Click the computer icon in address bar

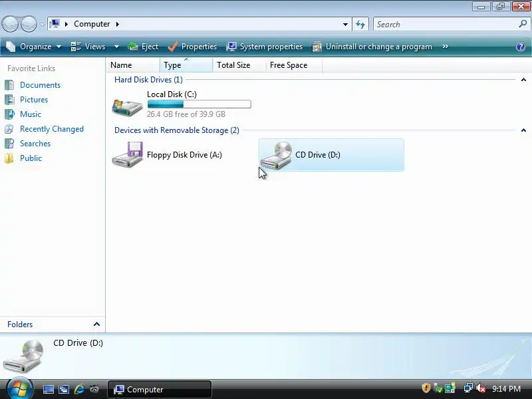coord(55,24)
